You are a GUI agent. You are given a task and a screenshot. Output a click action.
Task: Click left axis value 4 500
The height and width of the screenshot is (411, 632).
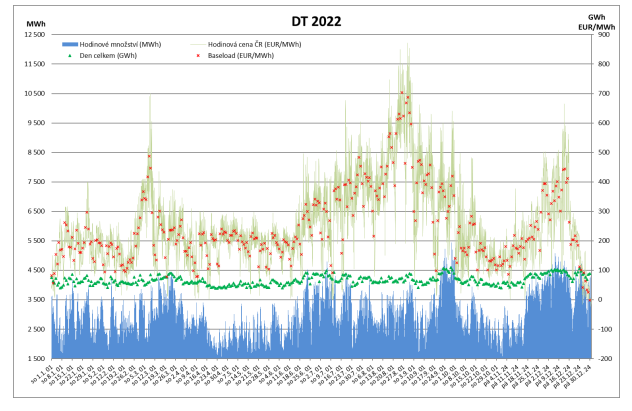(36, 270)
